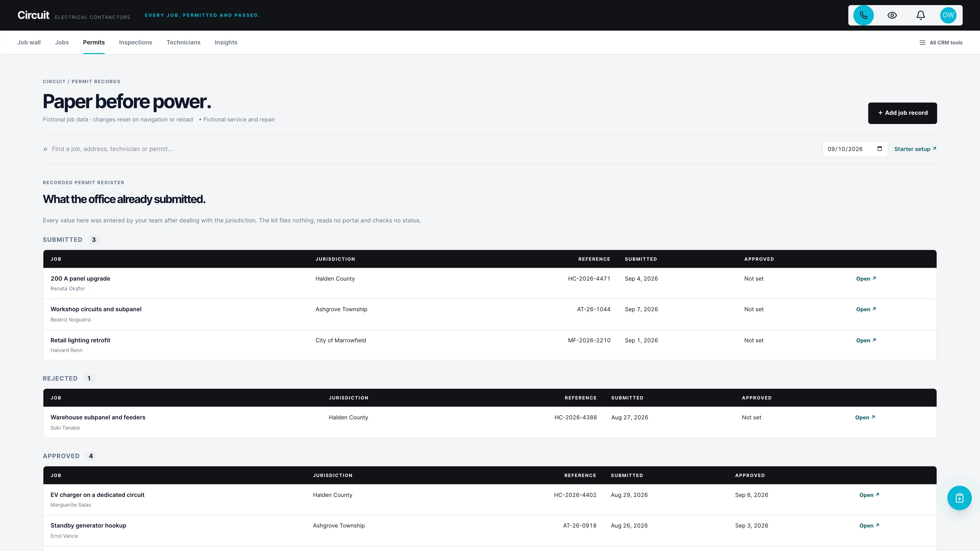Image resolution: width=980 pixels, height=551 pixels.
Task: Switch to the Jobs tab
Action: coord(62,42)
